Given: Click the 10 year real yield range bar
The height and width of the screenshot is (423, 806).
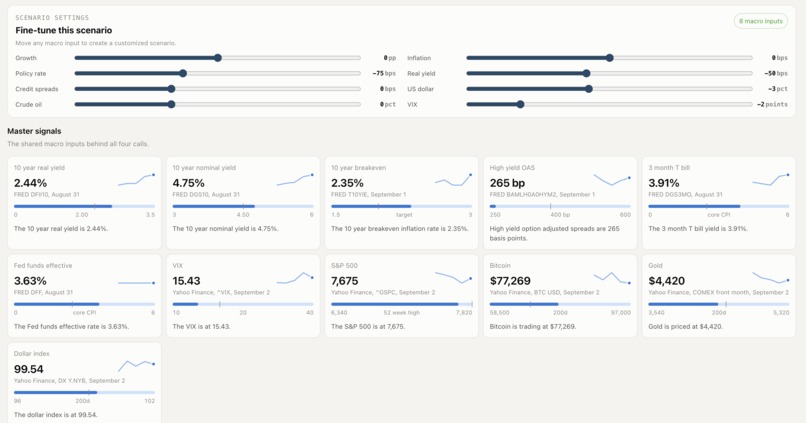Looking at the screenshot, I should [x=84, y=206].
